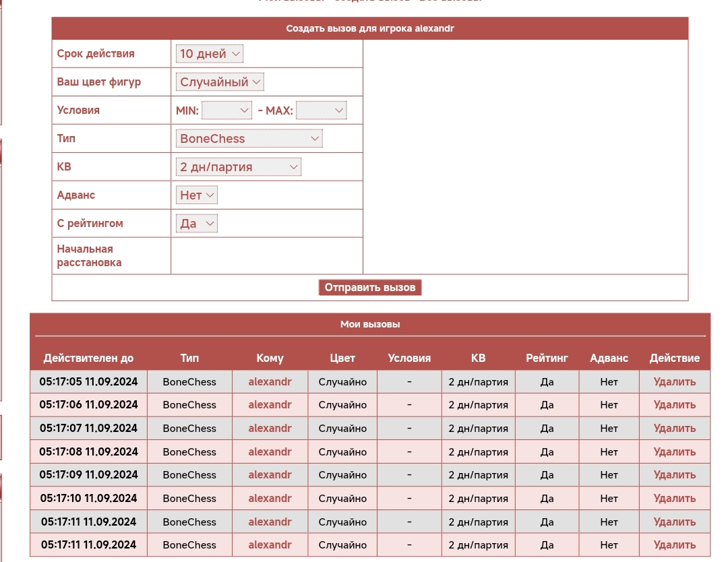This screenshot has width=728, height=562.
Task: Open the MIN conditions dropdown
Action: (226, 110)
